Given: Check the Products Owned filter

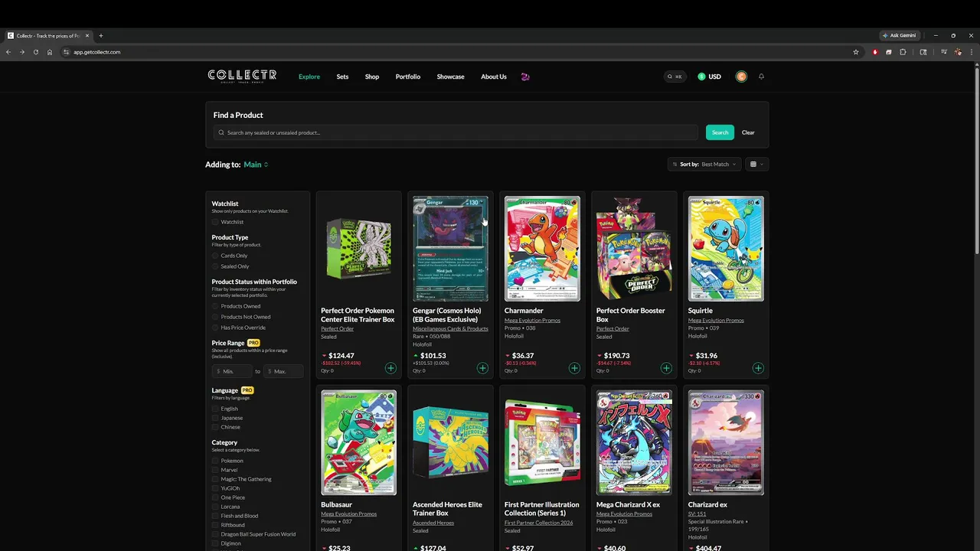Looking at the screenshot, I should click(215, 306).
